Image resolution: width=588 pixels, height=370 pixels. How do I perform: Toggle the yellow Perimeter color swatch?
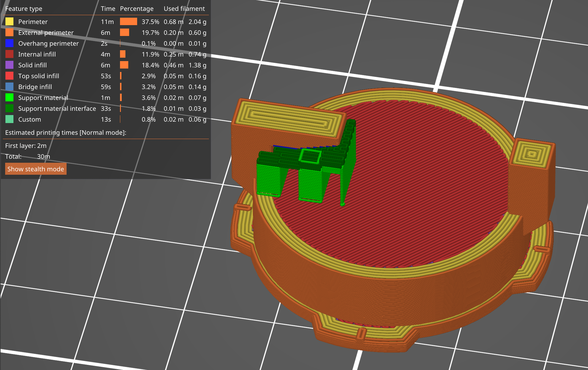point(9,22)
